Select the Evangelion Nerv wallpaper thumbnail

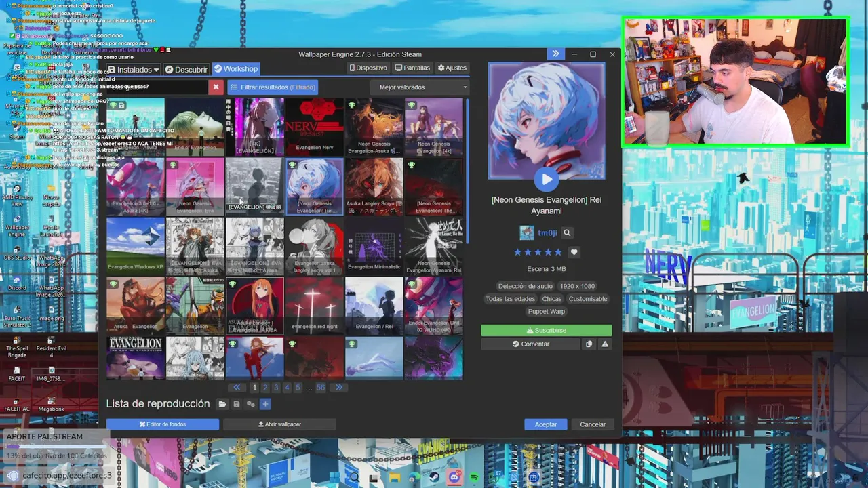tap(315, 127)
